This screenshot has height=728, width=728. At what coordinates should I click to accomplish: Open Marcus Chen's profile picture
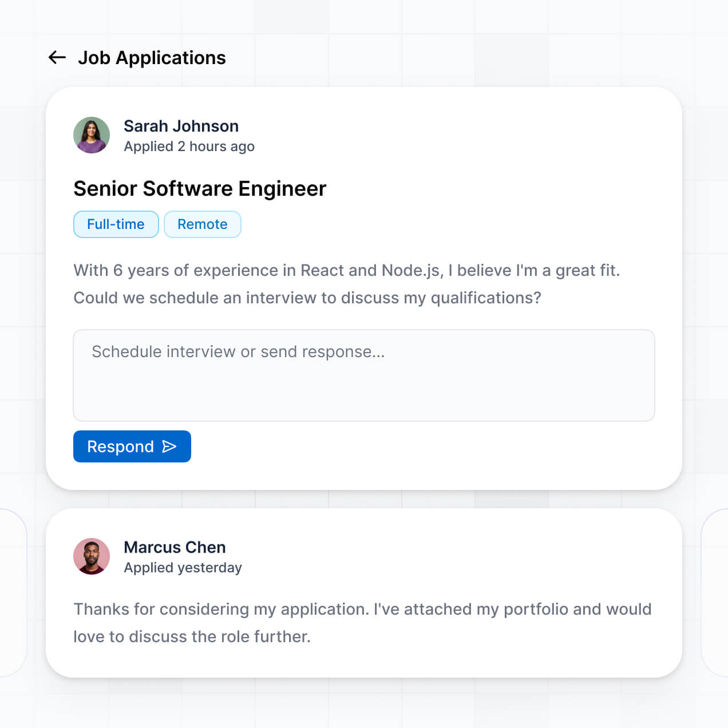click(92, 556)
